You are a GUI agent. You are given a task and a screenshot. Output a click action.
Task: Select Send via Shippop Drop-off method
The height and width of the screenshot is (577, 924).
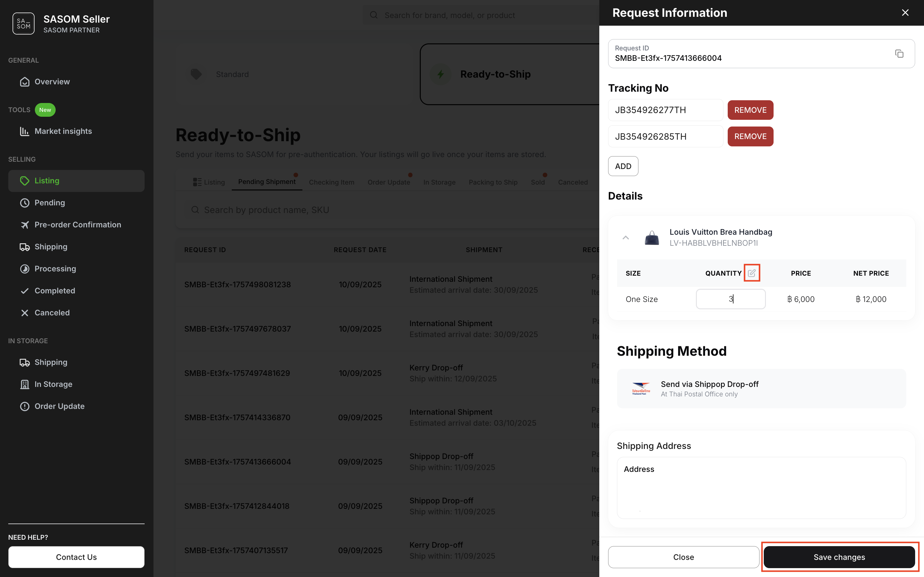point(761,389)
